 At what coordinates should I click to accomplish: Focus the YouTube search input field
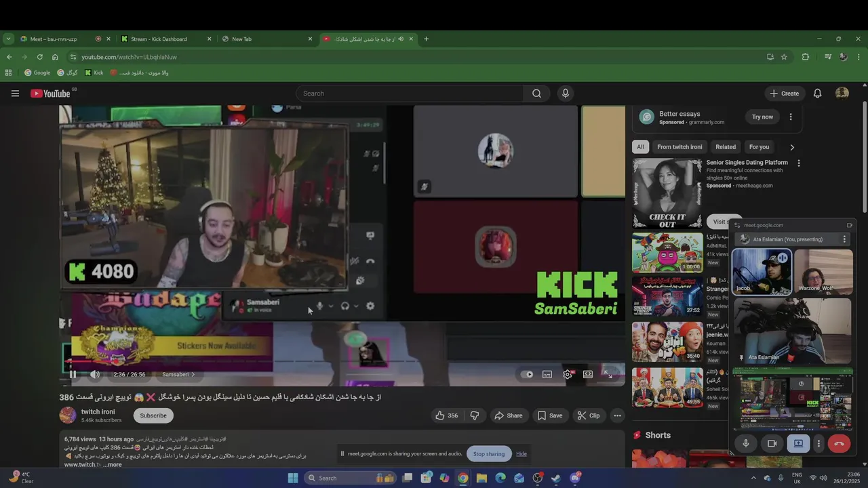(410, 94)
